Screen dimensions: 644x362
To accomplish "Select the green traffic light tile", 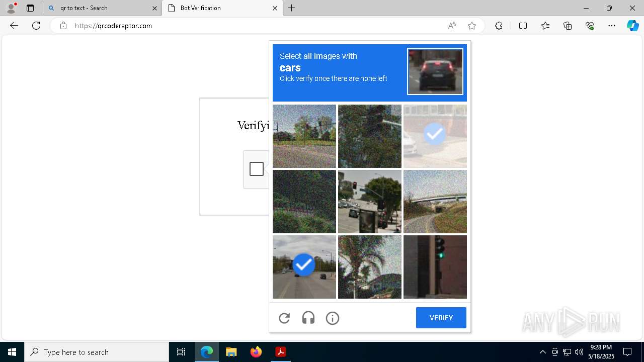I will pos(435,267).
